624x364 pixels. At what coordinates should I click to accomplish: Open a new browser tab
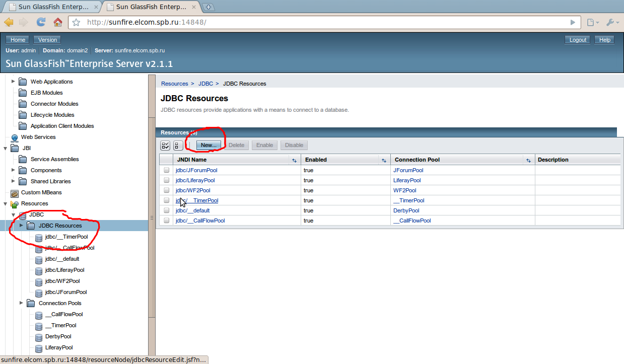[x=209, y=7]
